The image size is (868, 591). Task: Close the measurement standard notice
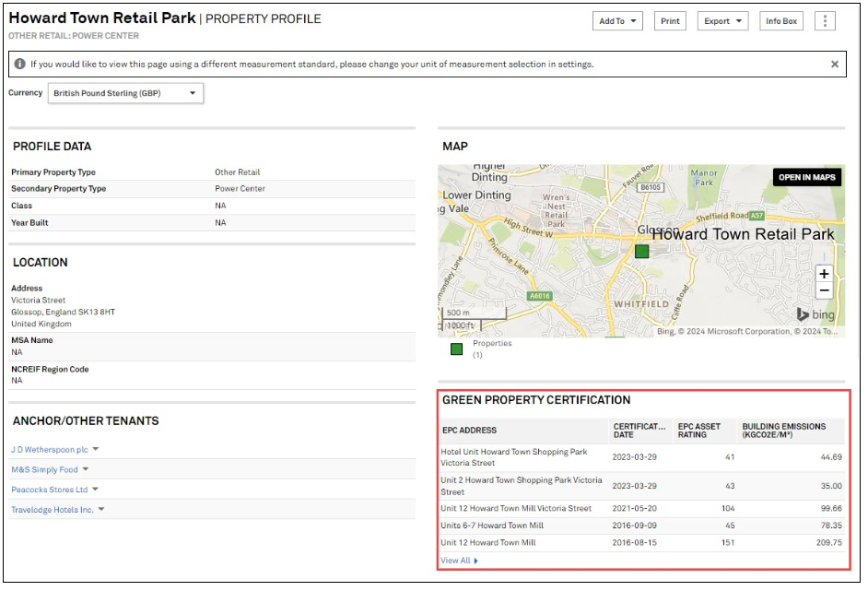coord(835,65)
